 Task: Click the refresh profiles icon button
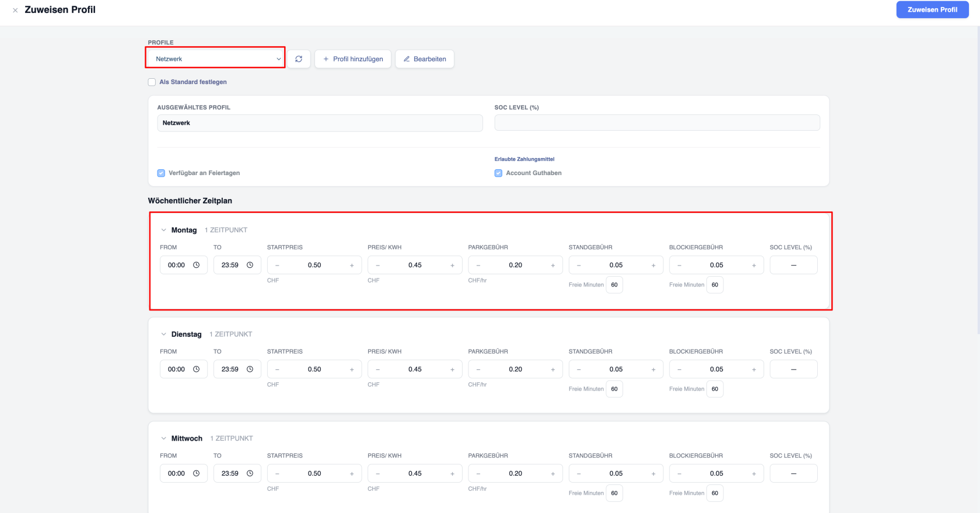pyautogui.click(x=299, y=59)
